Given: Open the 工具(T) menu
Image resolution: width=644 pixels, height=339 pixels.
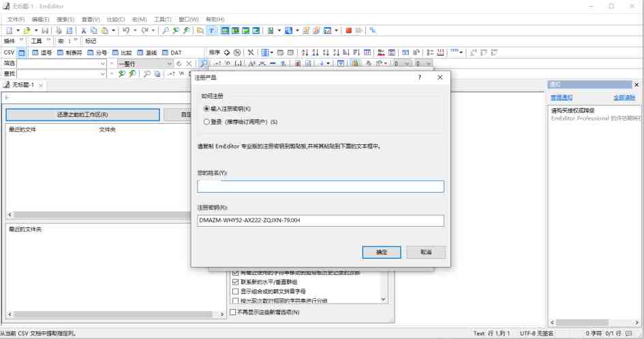Looking at the screenshot, I should click(163, 19).
